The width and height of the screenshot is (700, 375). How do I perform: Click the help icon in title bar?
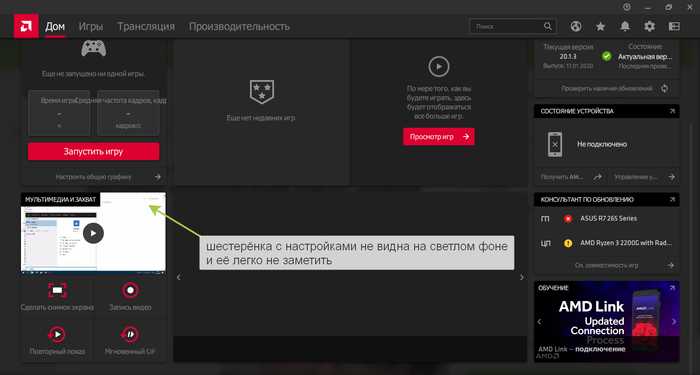coord(627,7)
